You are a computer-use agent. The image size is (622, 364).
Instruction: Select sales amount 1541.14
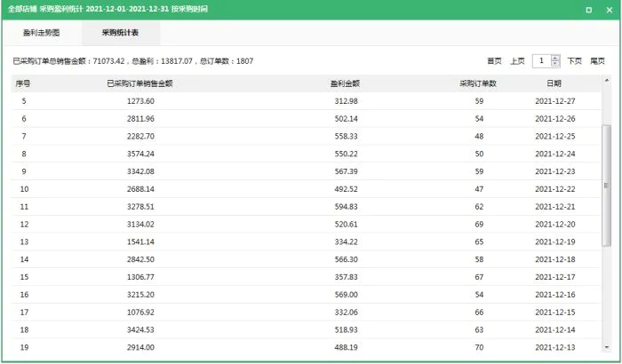[x=140, y=241]
